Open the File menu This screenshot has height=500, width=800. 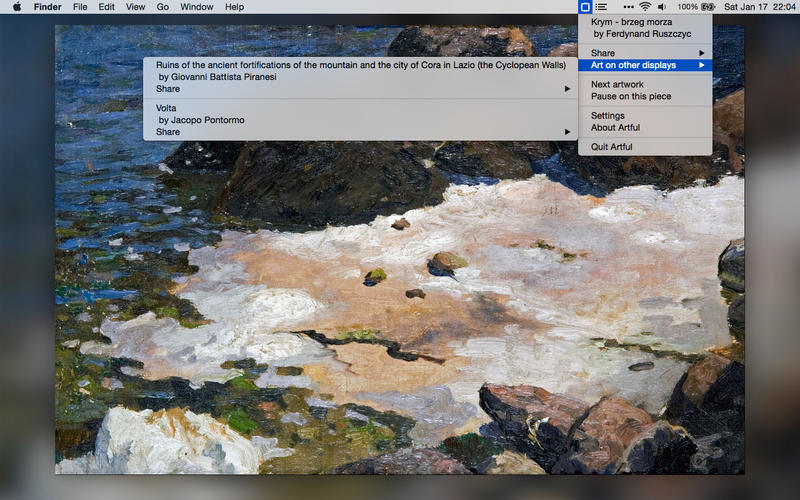(x=80, y=7)
